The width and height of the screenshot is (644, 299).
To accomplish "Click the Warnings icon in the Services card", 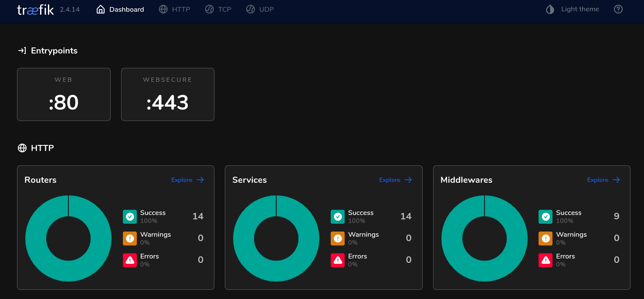I will pos(338,238).
